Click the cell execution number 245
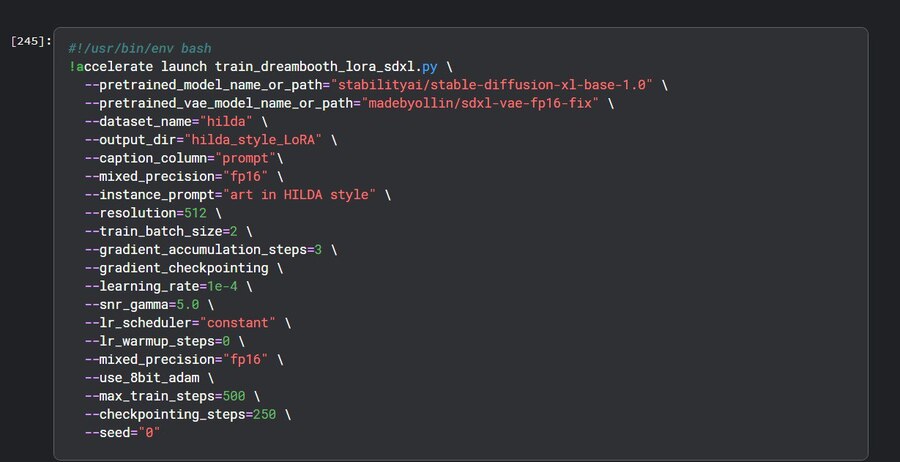This screenshot has width=900, height=462. (x=30, y=40)
